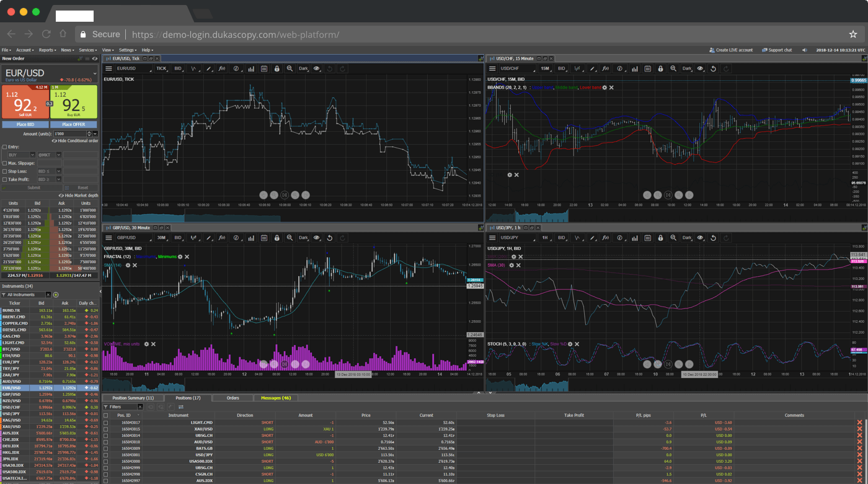Switch to Position Summary (11) tab

point(133,398)
